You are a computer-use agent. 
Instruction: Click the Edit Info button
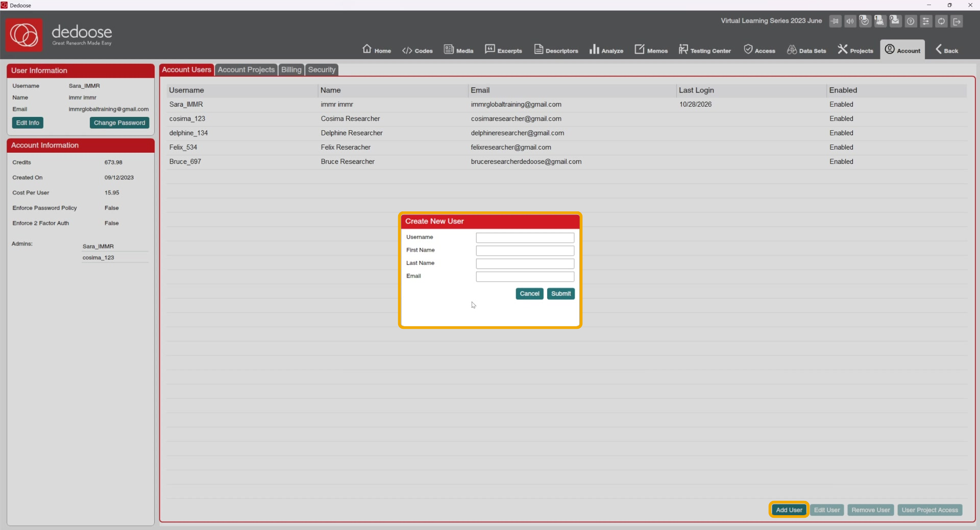click(28, 123)
